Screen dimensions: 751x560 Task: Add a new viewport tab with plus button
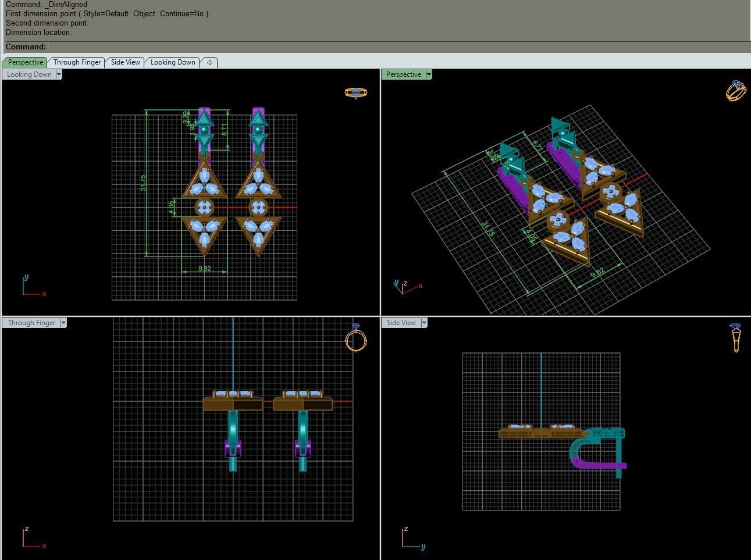pyautogui.click(x=209, y=62)
